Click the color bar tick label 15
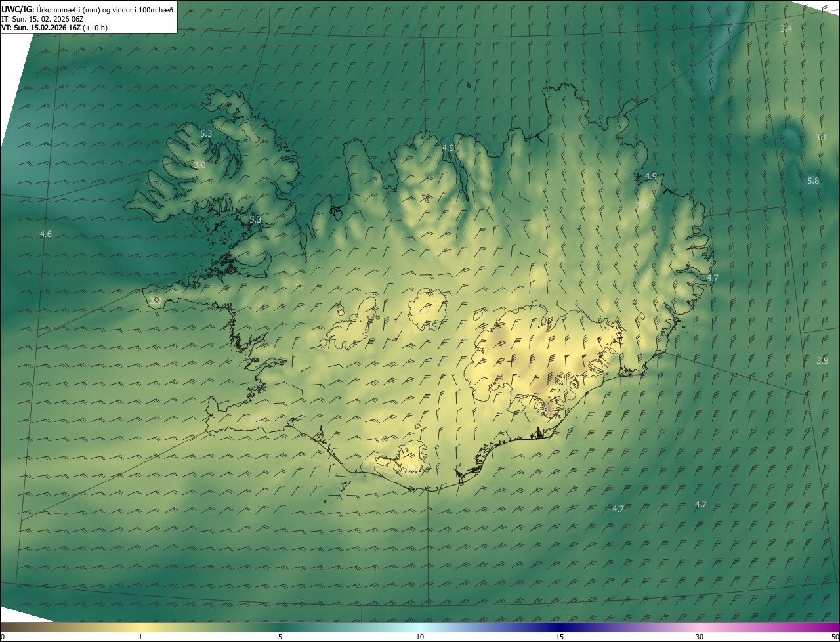840x642 pixels. [x=560, y=637]
